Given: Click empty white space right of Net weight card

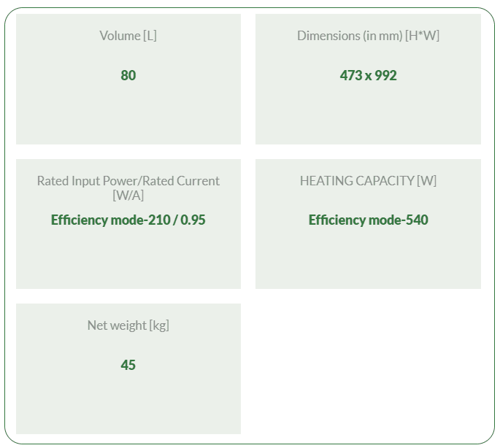Looking at the screenshot, I should click(368, 368).
